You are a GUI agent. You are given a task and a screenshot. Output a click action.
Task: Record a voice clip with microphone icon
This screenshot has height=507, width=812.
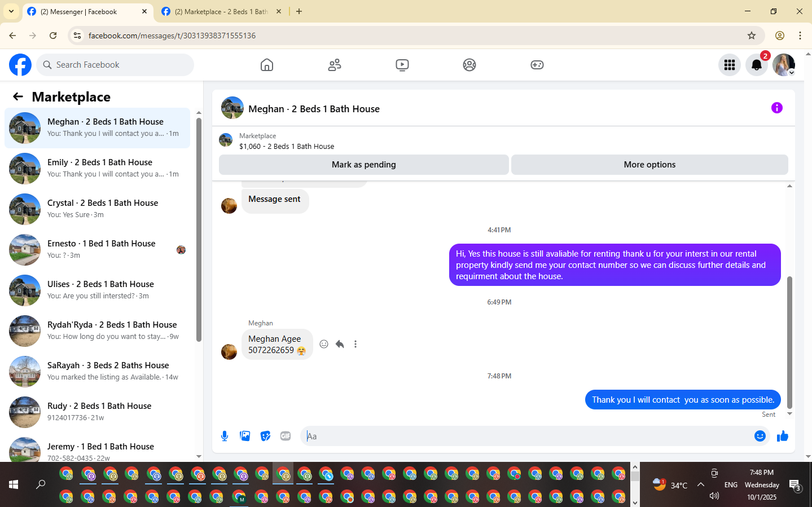click(225, 436)
